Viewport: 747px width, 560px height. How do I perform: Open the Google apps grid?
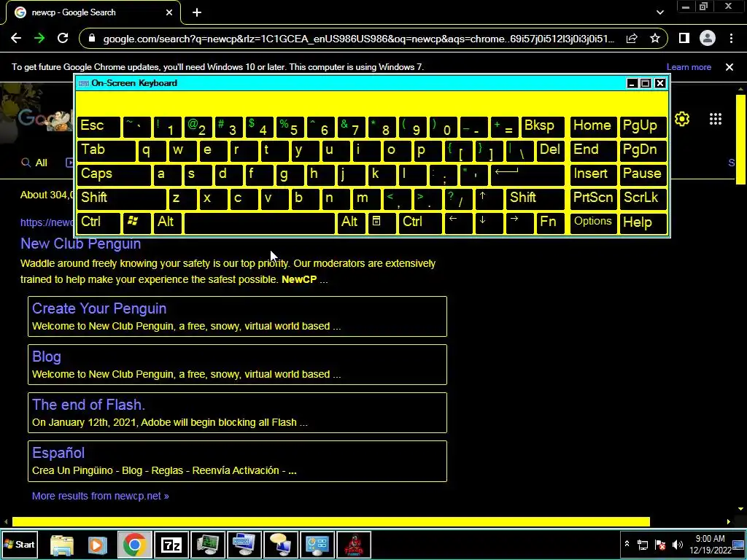click(x=716, y=119)
